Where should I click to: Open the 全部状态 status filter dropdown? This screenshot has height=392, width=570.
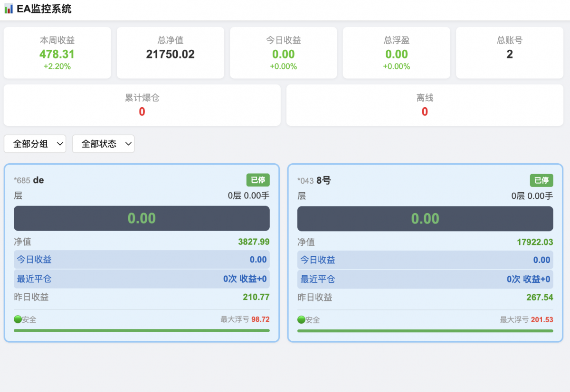point(103,144)
